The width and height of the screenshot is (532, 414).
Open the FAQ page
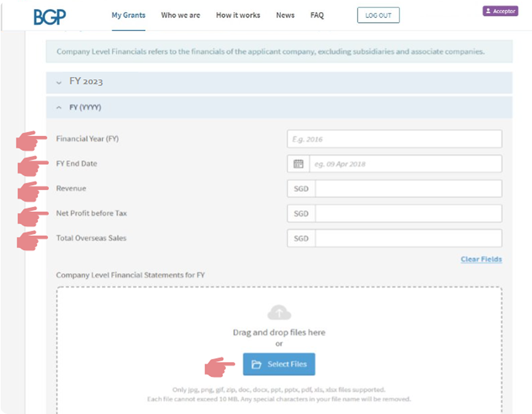(x=317, y=15)
